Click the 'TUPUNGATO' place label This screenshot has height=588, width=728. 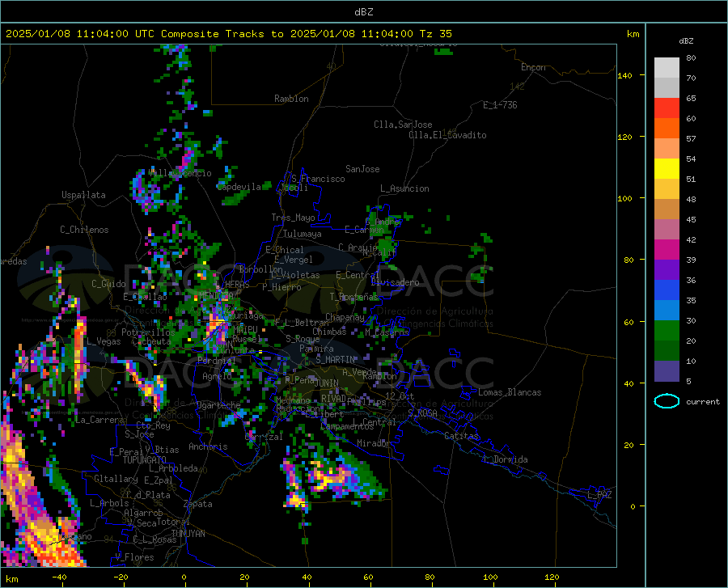pyautogui.click(x=145, y=460)
